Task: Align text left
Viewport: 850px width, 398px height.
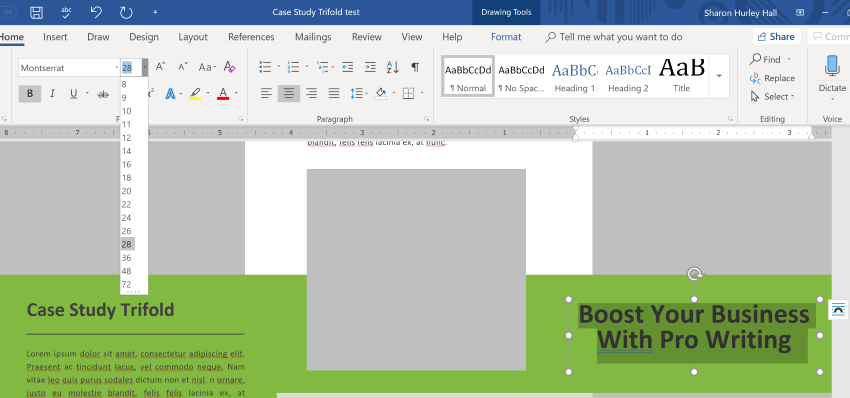Action: 266,94
